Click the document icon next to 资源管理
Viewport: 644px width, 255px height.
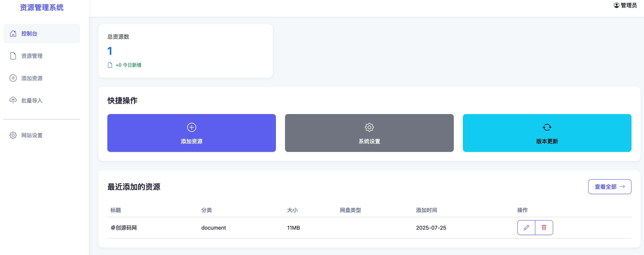point(13,56)
